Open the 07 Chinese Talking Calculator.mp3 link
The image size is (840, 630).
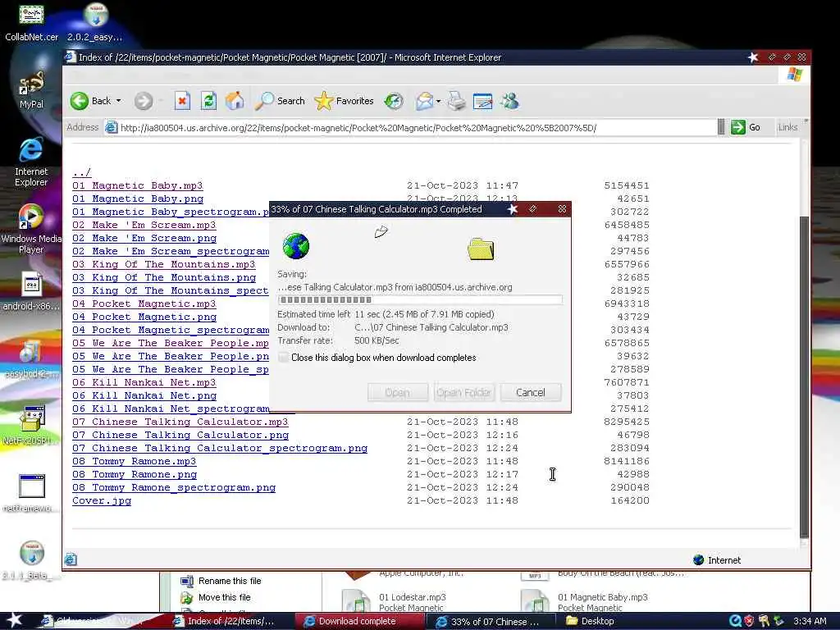coord(180,422)
